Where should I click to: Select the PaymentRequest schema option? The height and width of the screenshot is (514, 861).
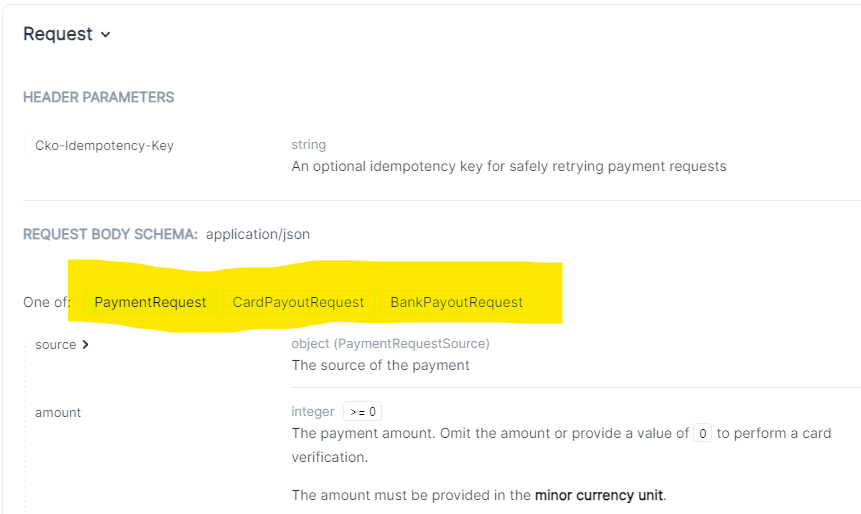click(150, 302)
